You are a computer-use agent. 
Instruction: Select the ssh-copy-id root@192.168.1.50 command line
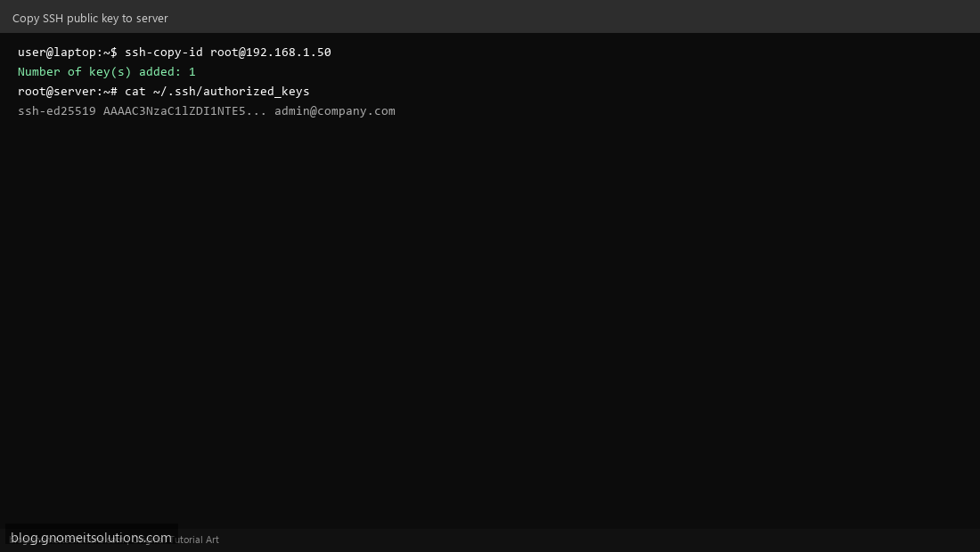(x=175, y=53)
